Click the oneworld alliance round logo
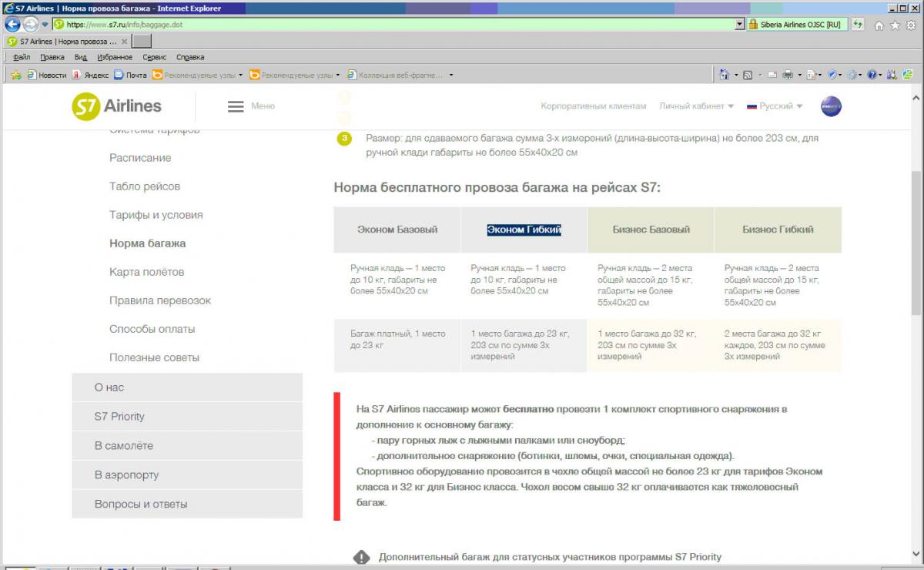Viewport: 924px width, 570px height. point(831,106)
